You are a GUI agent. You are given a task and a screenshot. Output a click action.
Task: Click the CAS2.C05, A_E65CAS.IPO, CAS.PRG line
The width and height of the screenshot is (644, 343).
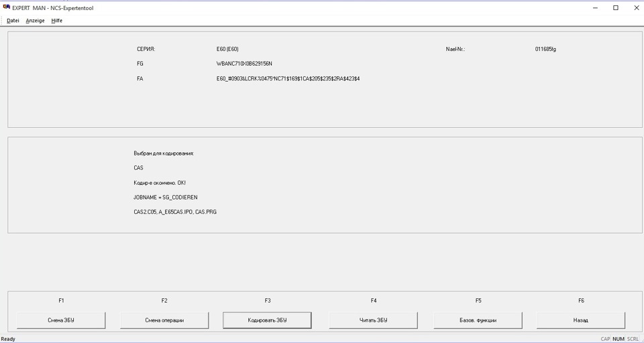tap(175, 212)
